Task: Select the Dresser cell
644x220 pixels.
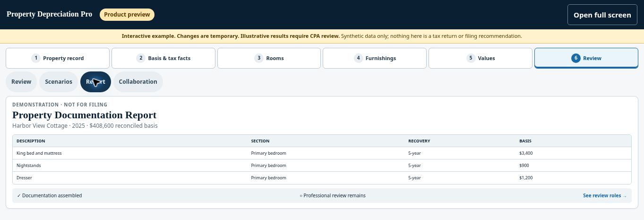Action: 24,178
